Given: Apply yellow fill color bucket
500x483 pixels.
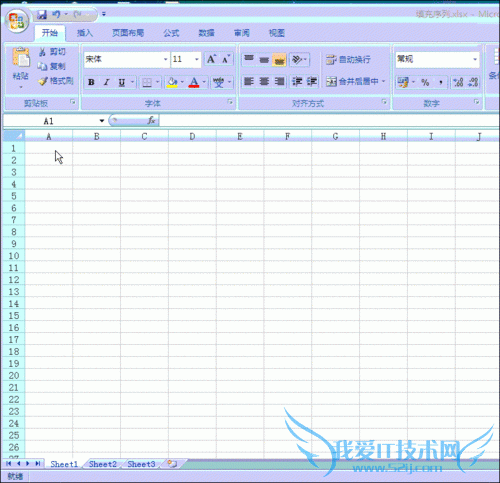Looking at the screenshot, I should pyautogui.click(x=172, y=82).
